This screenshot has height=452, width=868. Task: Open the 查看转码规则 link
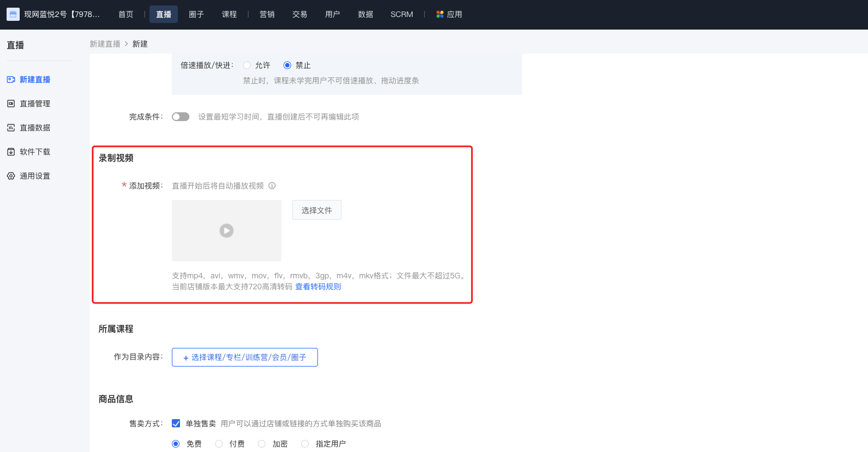point(318,287)
